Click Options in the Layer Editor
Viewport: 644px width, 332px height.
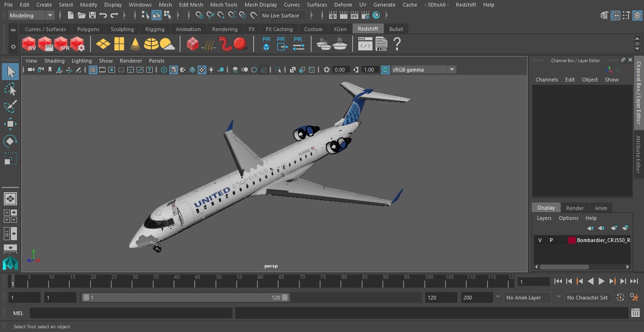tap(568, 218)
